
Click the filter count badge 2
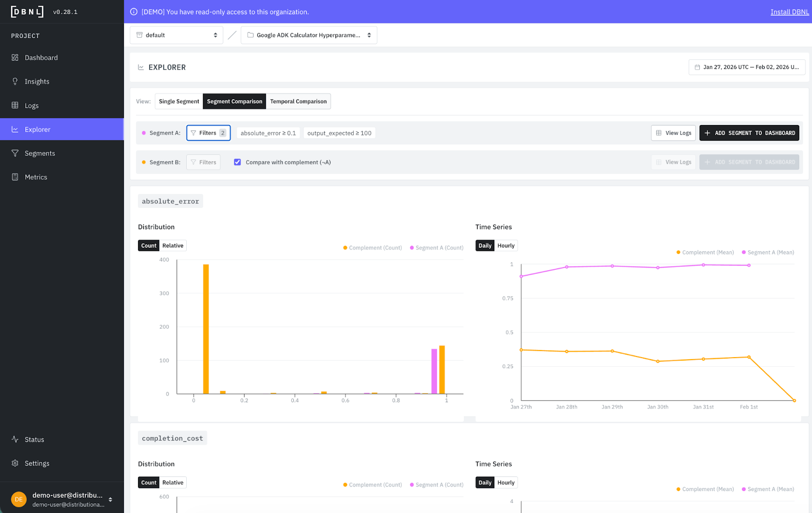click(223, 133)
